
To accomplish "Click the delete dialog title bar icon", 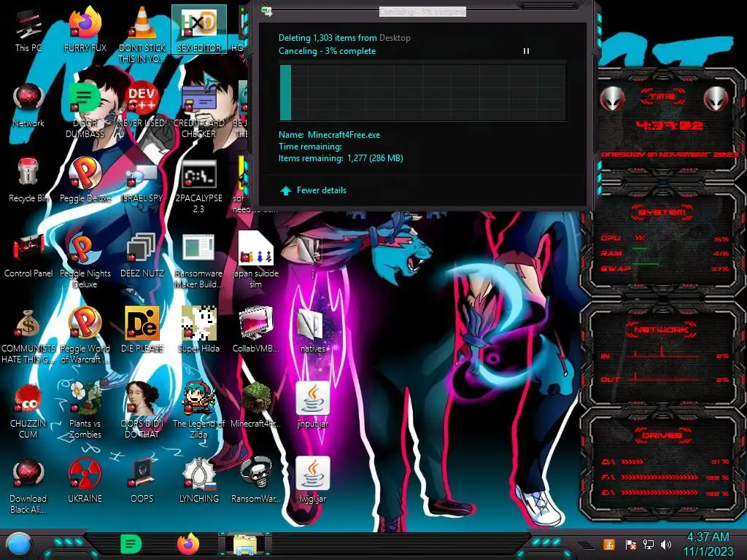I will [267, 12].
